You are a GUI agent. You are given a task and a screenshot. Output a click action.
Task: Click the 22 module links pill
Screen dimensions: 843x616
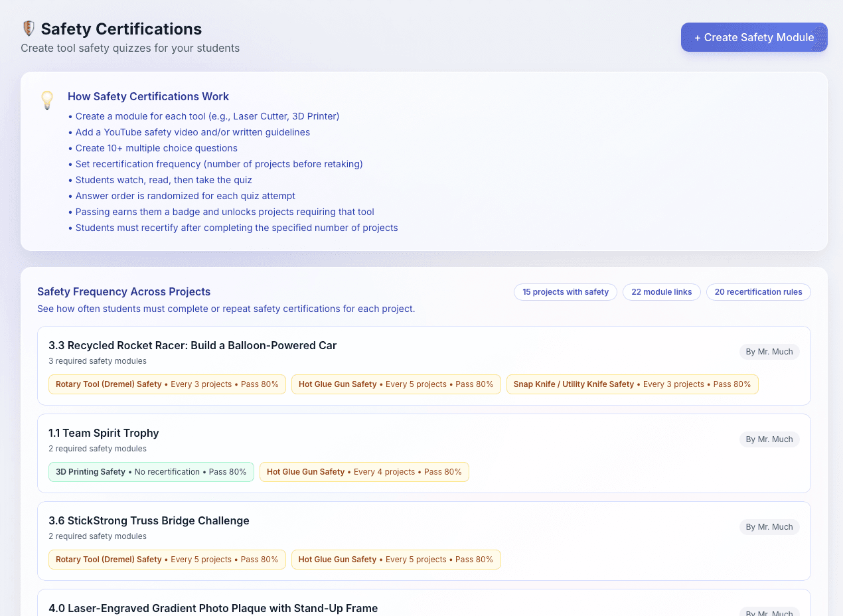(x=661, y=292)
